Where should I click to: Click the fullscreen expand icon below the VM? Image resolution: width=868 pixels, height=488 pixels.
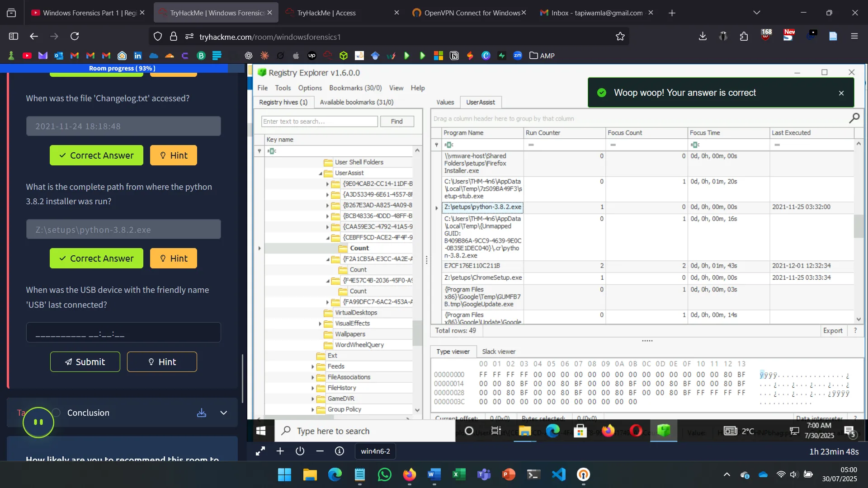(260, 451)
